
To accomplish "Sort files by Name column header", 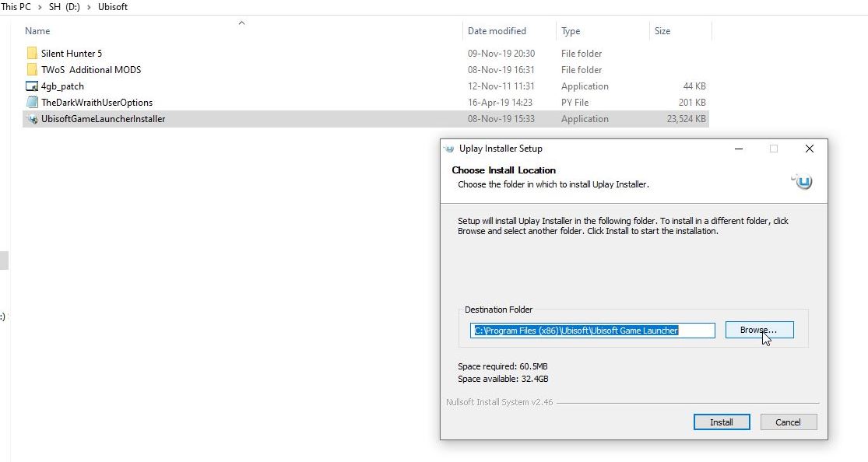I will (37, 31).
